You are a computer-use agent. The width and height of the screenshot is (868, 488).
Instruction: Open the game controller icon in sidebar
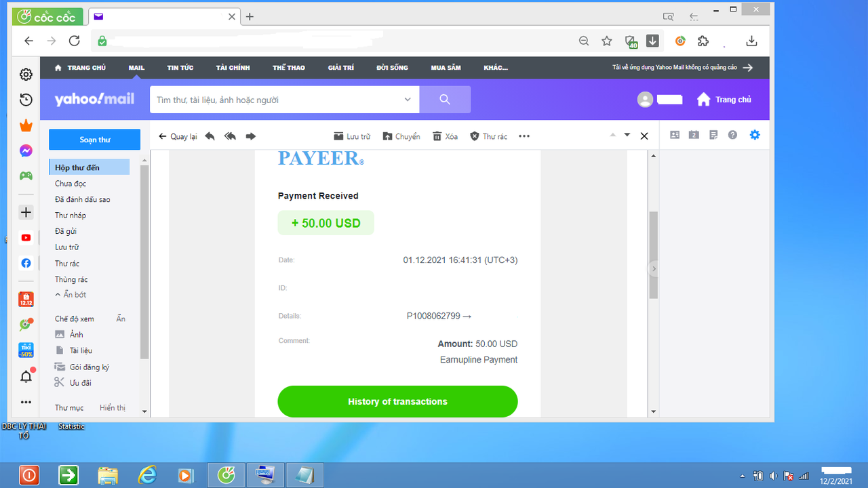(26, 176)
